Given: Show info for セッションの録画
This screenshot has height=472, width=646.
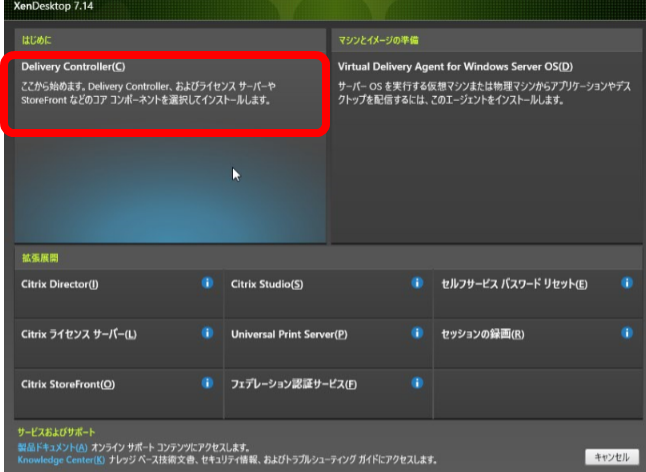Looking at the screenshot, I should [627, 333].
